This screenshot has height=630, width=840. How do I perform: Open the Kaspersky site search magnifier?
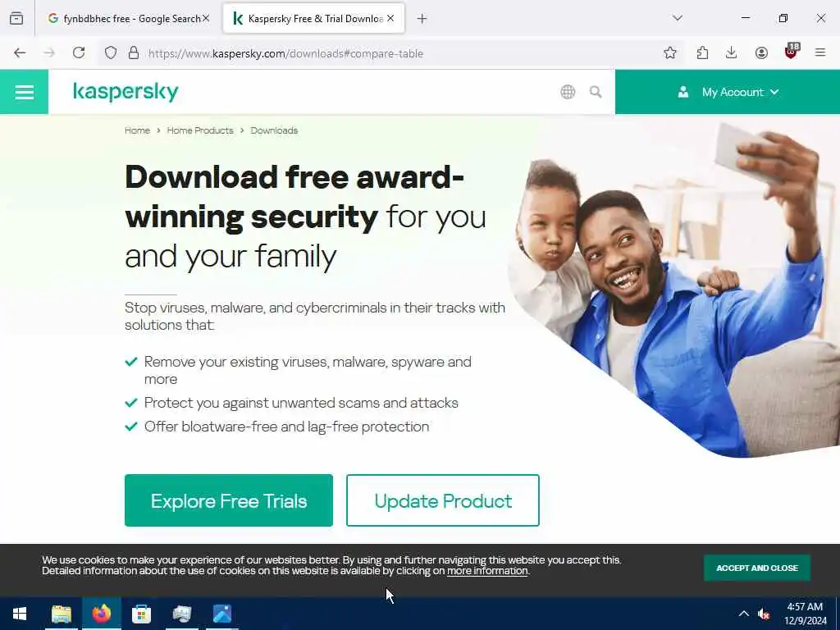point(596,92)
